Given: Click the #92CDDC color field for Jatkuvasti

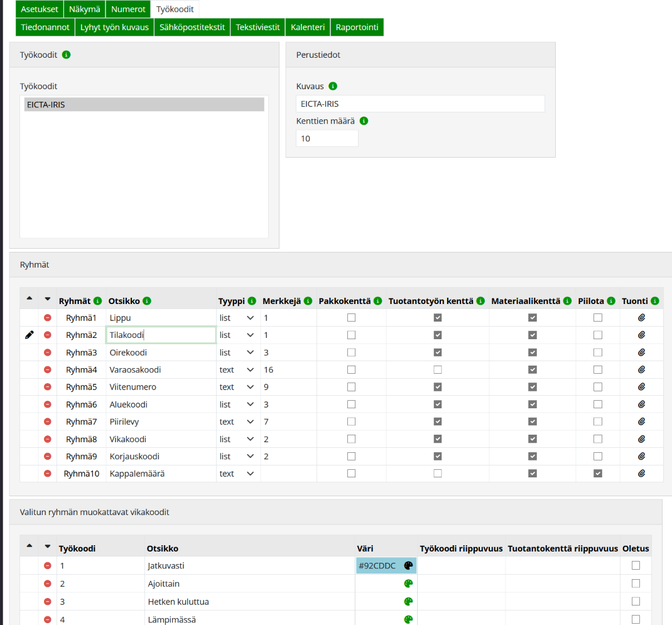Looking at the screenshot, I should click(x=378, y=566).
